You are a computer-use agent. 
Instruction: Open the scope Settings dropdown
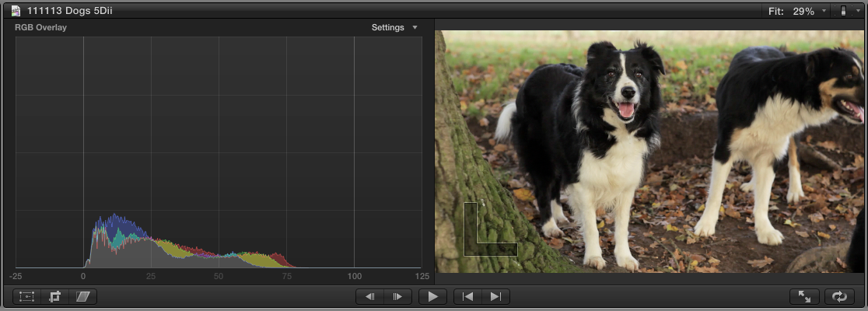point(394,27)
